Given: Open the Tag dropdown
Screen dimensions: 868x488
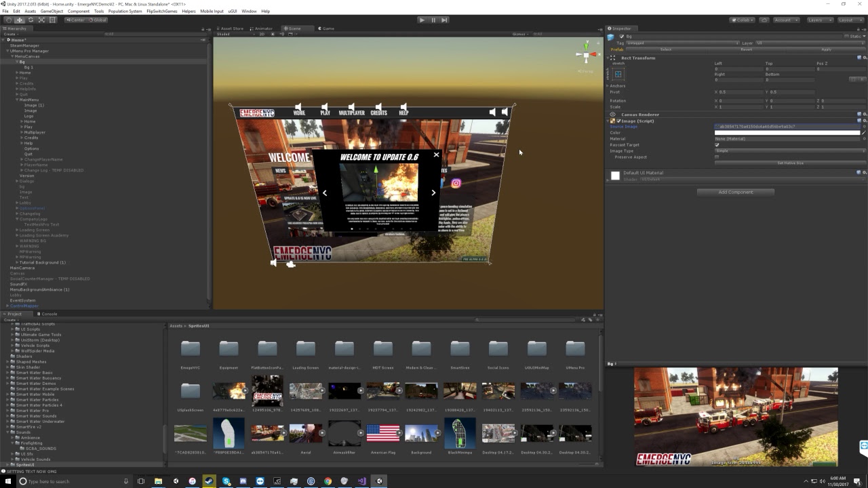Looking at the screenshot, I should pos(683,43).
